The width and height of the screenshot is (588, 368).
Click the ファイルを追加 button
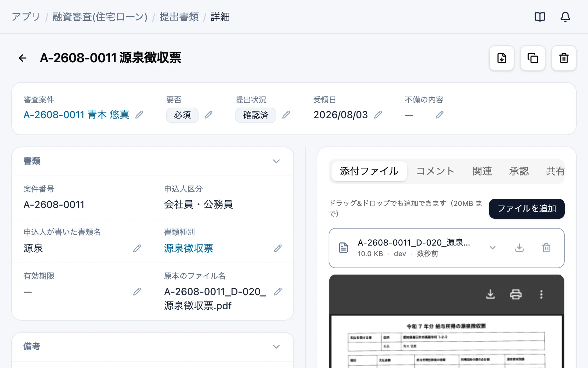pos(527,209)
